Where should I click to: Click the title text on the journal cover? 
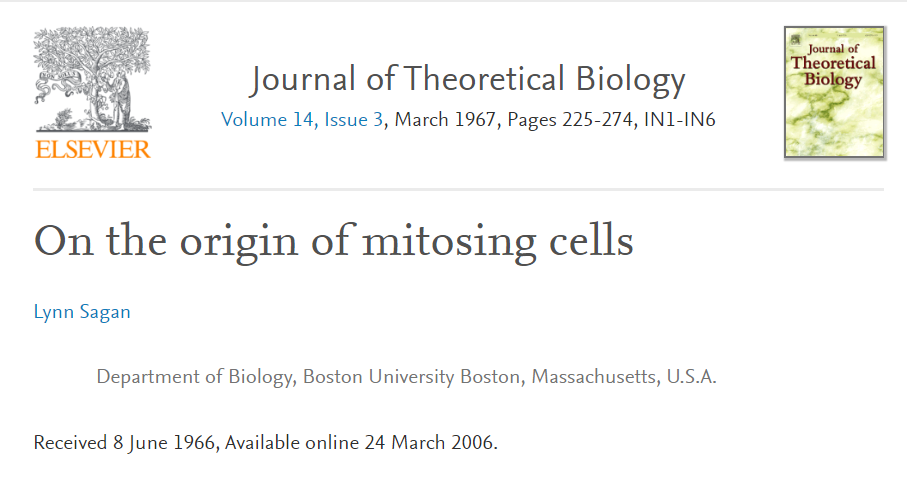(833, 64)
